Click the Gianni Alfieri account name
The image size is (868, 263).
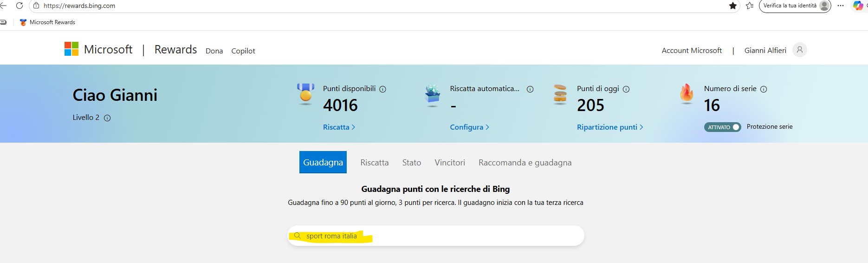pyautogui.click(x=765, y=50)
